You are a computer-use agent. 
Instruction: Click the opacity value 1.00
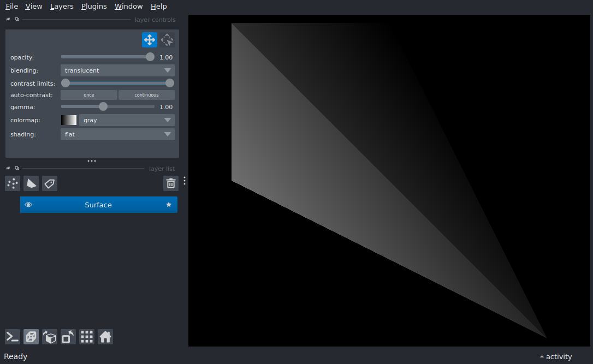[x=166, y=57]
